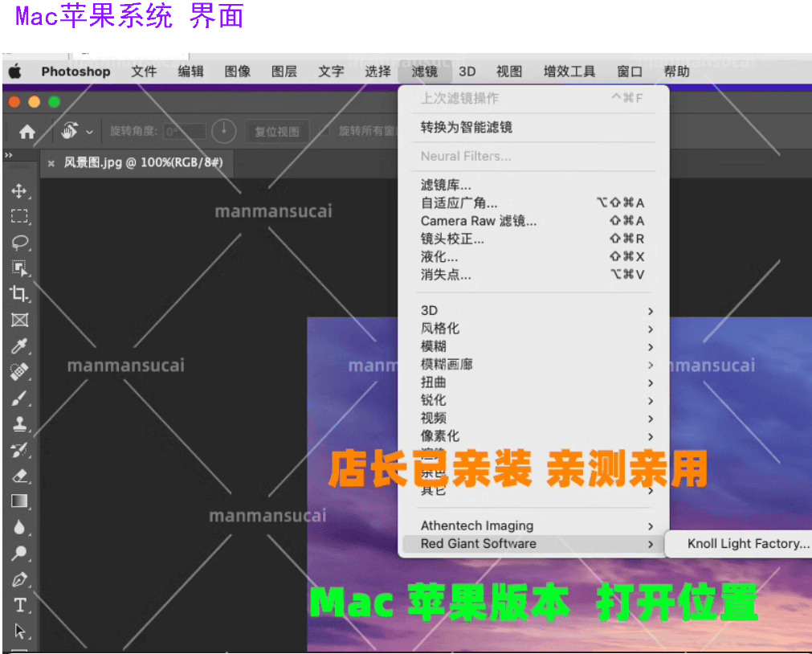Choose the Clone Stamp tool
This screenshot has width=812, height=654.
point(19,424)
